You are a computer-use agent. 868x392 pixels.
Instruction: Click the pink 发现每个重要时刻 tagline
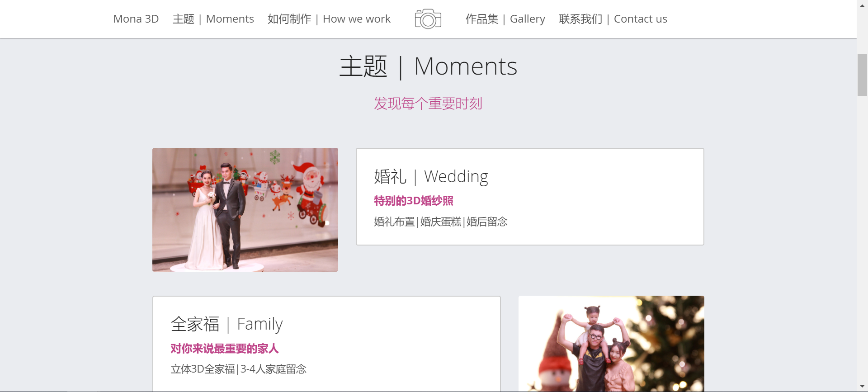(x=428, y=104)
